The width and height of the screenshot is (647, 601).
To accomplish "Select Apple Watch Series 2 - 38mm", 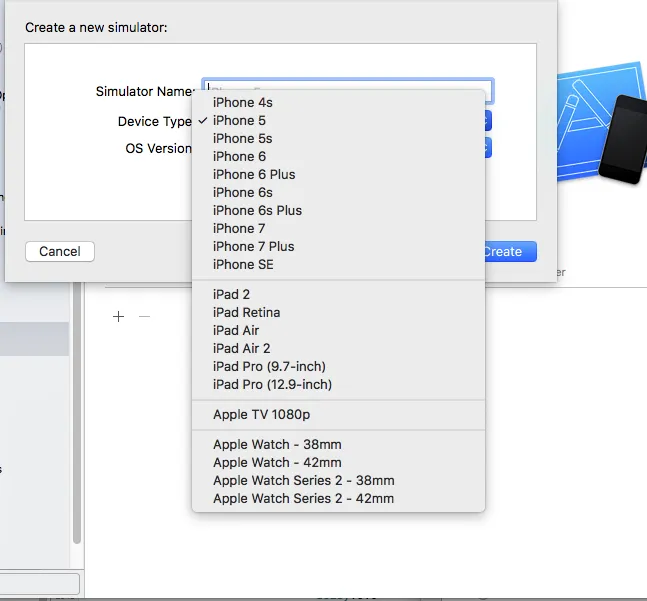I will pos(338,481).
